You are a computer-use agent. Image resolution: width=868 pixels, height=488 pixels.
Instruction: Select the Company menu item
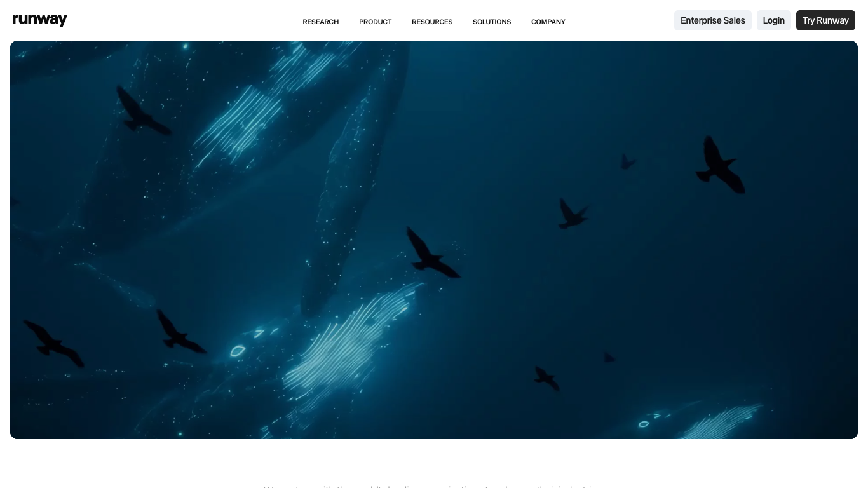tap(548, 22)
